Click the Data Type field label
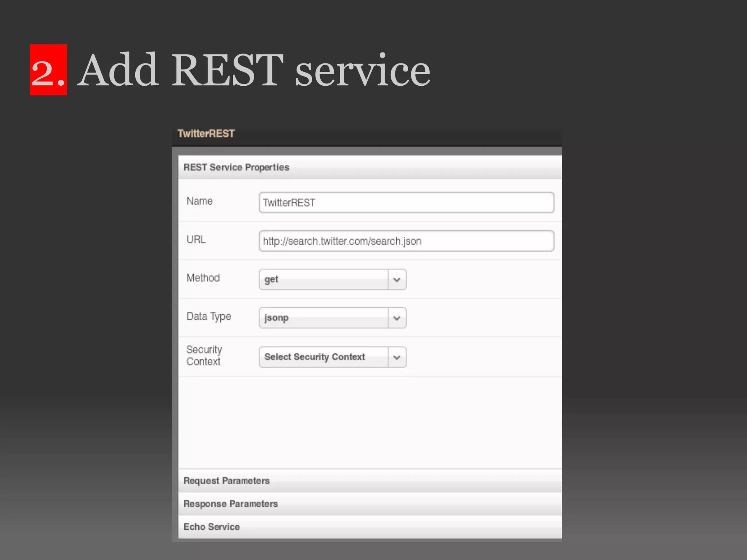 pyautogui.click(x=209, y=316)
